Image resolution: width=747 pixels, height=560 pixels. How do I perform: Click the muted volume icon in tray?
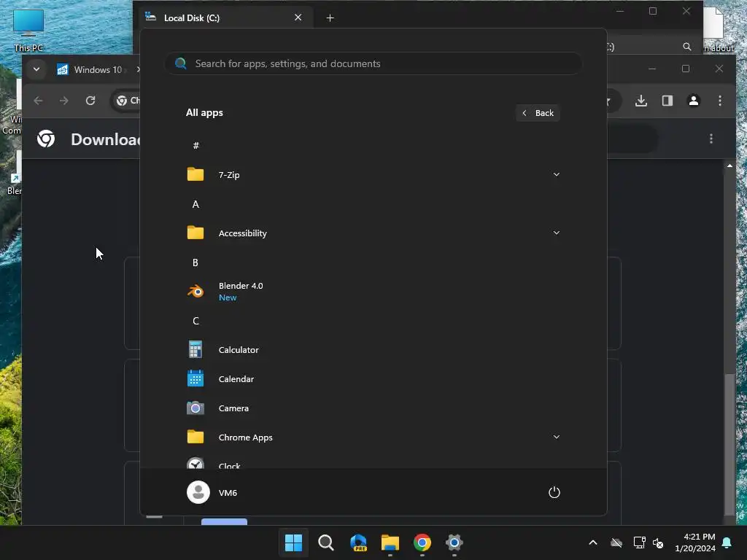659,542
